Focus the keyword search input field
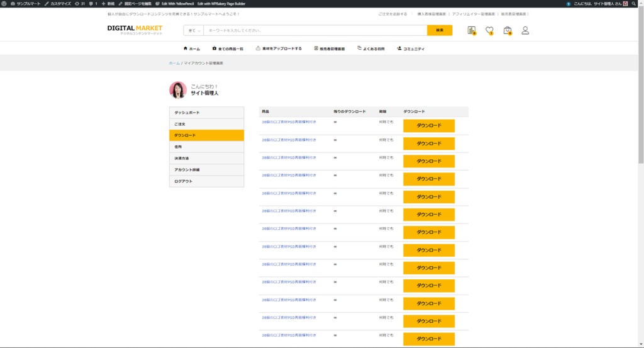The height and width of the screenshot is (348, 644). coord(316,30)
